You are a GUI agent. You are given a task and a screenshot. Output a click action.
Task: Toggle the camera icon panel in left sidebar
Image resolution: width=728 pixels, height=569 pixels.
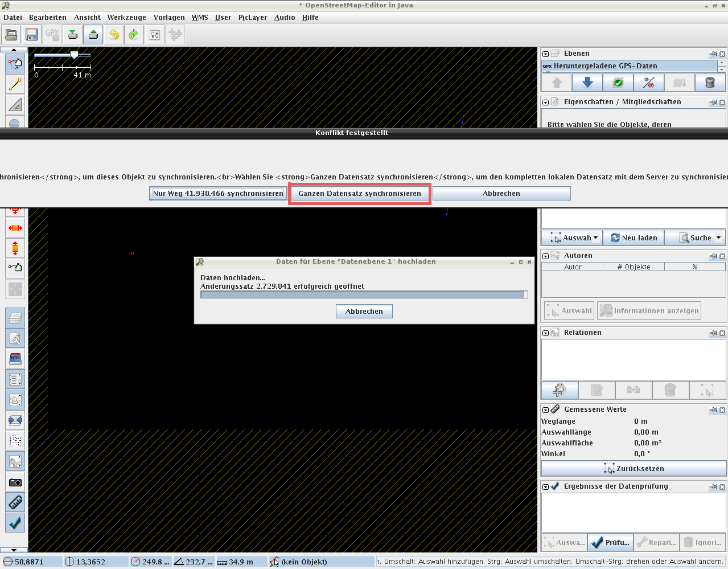tap(15, 482)
